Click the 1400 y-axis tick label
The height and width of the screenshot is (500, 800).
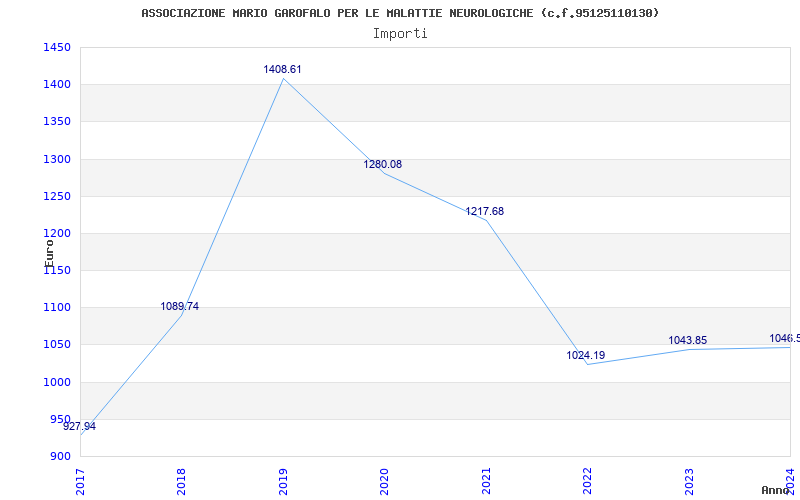(x=57, y=85)
